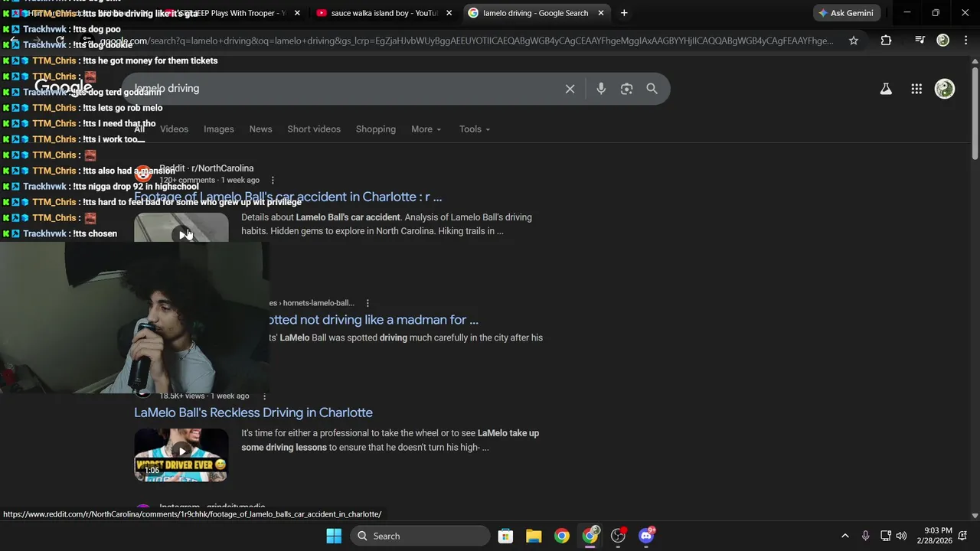
Task: Click the Windows taskbar Search box
Action: point(420,536)
